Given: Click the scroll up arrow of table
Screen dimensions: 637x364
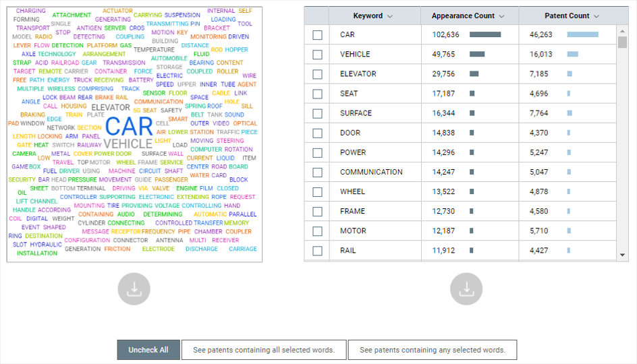Looking at the screenshot, I should point(622,30).
